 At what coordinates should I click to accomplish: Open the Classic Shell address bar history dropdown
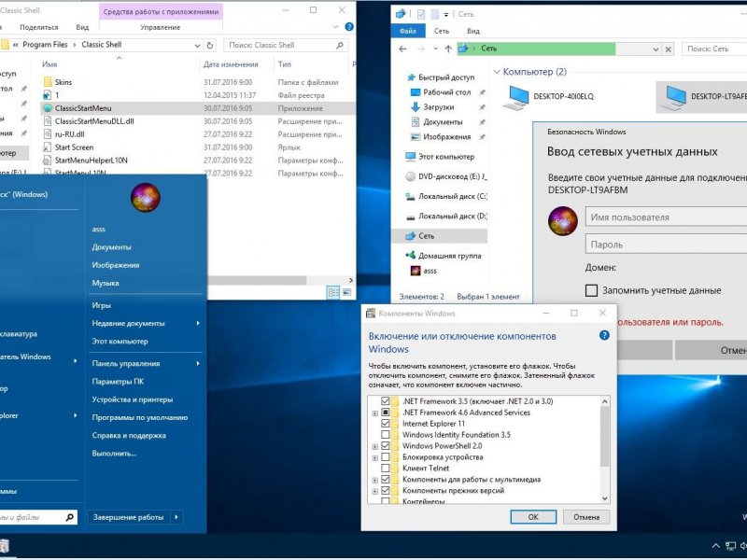pos(197,45)
